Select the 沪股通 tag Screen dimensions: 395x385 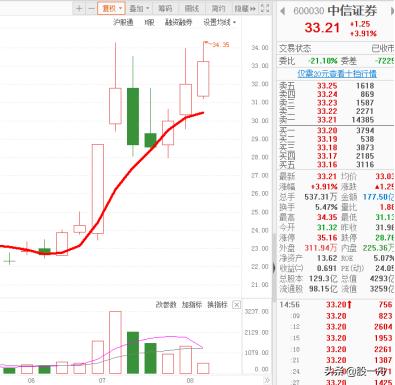(x=123, y=22)
